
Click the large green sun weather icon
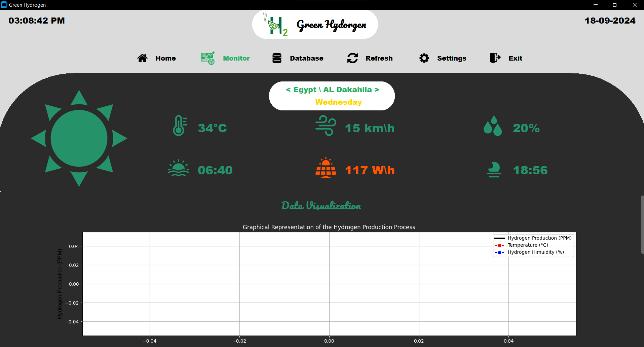click(79, 138)
